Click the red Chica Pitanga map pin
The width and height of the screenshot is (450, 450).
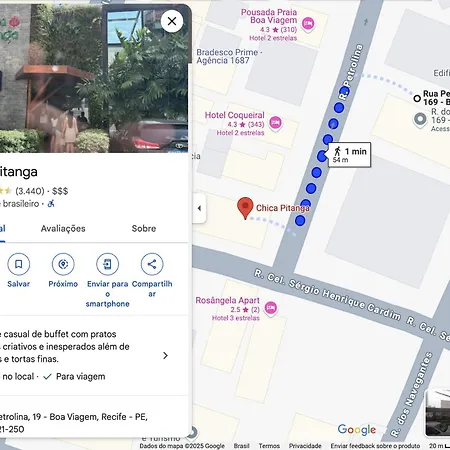click(x=245, y=208)
